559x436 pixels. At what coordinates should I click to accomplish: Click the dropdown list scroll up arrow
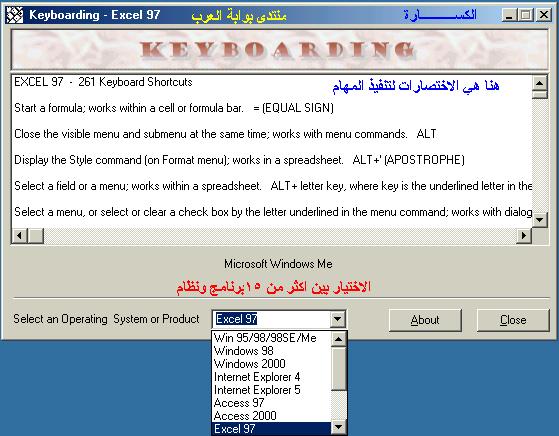click(x=338, y=339)
